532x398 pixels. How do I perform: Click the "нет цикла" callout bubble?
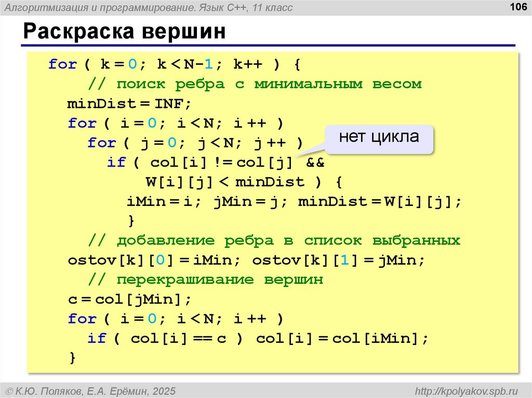(x=379, y=140)
